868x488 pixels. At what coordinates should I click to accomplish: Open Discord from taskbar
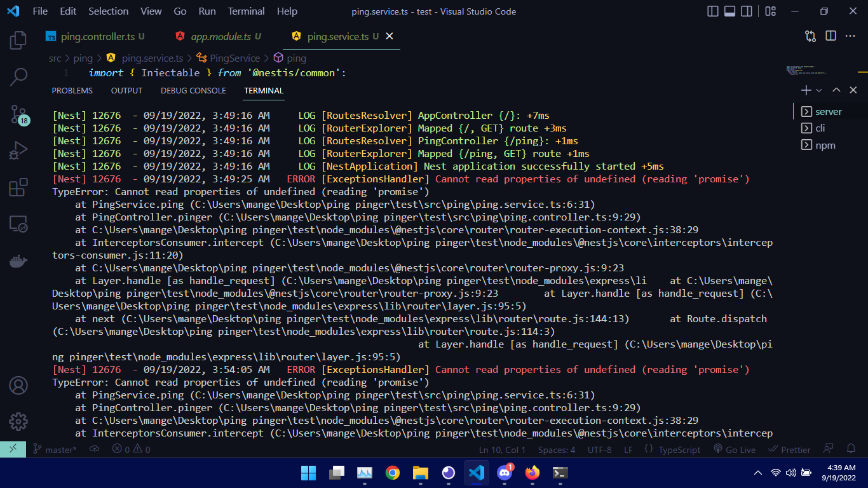tap(505, 473)
